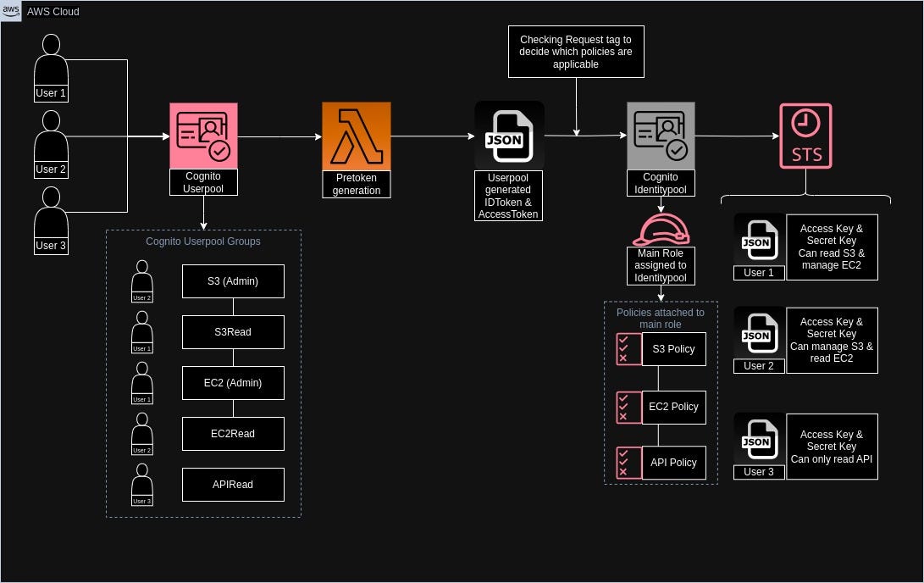Viewport: 924px width, 583px height.
Task: Select the User 3 person figure
Action: click(51, 216)
